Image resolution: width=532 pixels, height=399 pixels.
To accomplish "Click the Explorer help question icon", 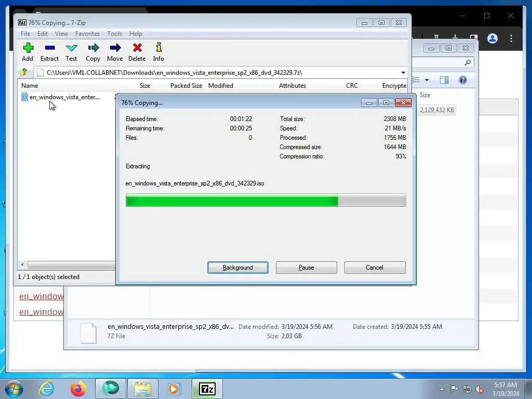I will (463, 80).
